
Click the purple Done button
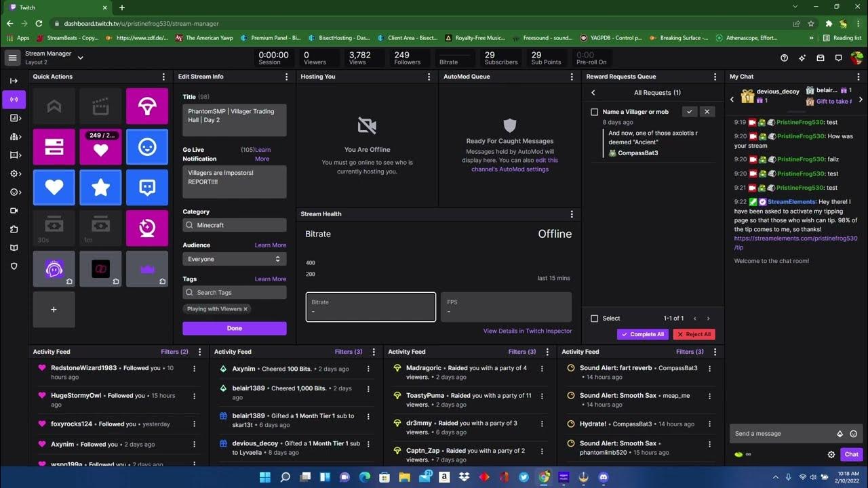235,328
